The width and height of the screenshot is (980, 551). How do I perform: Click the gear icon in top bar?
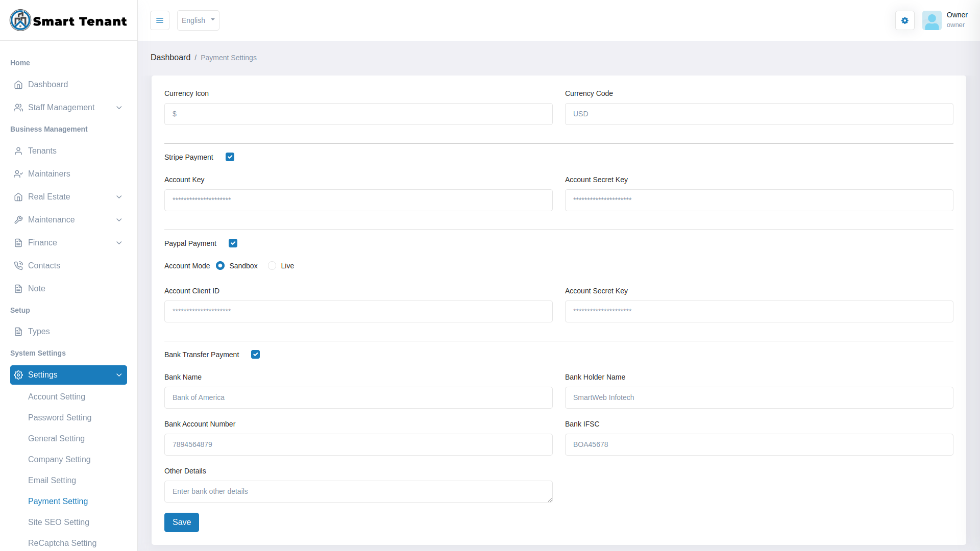pyautogui.click(x=904, y=20)
